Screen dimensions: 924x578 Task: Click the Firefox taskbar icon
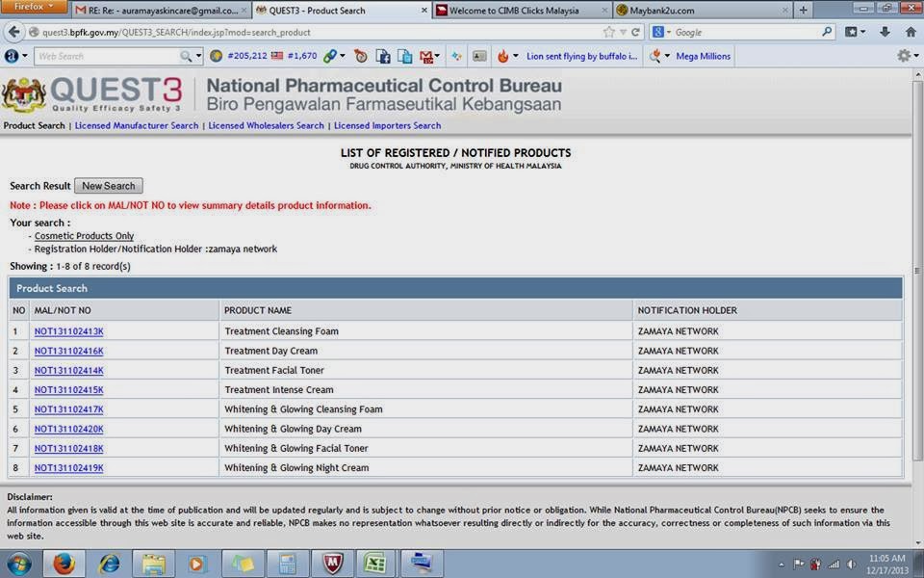[x=64, y=564]
